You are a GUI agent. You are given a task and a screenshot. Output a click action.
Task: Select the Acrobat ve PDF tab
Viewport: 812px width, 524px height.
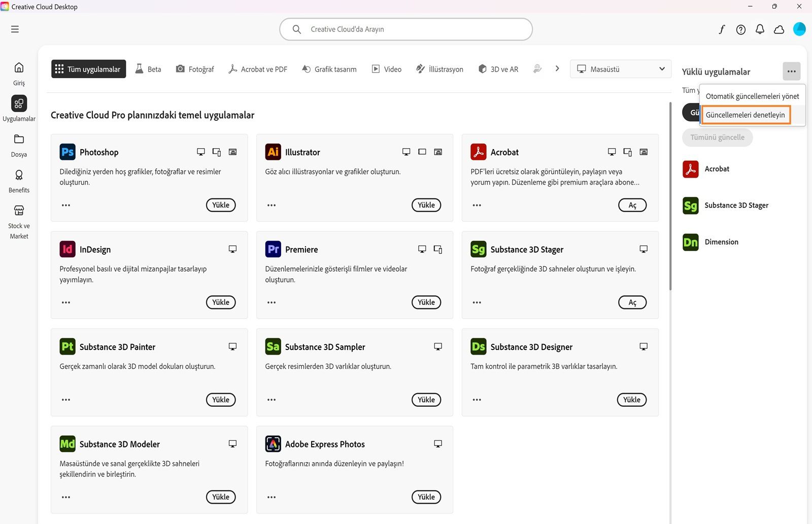[x=258, y=69]
